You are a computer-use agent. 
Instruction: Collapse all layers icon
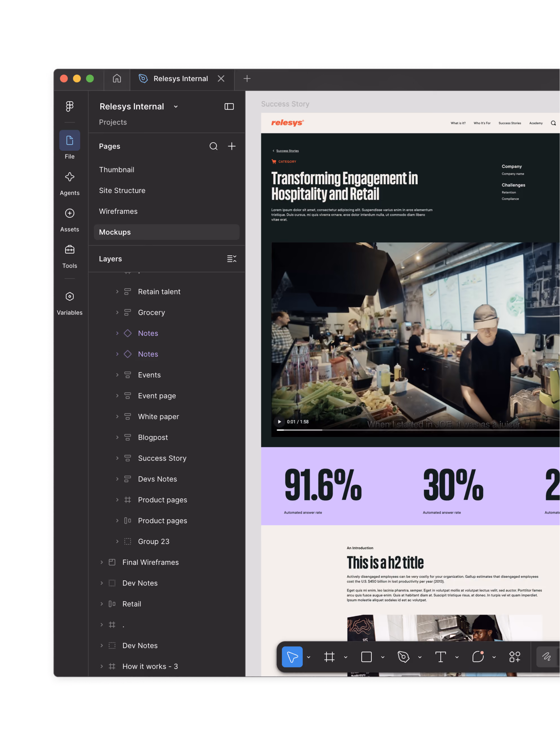tap(232, 259)
